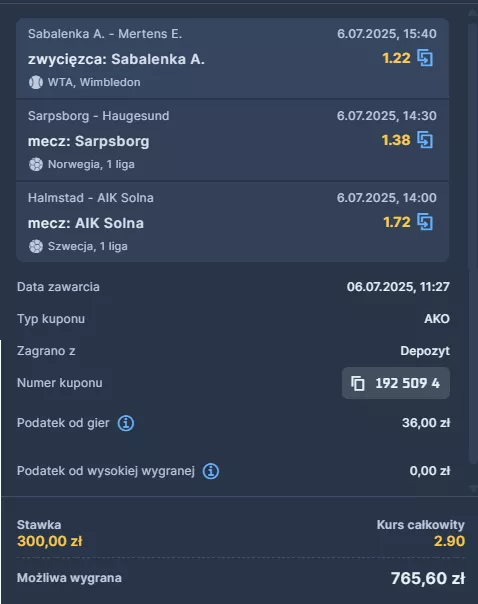Click the coupon details vertical scrollbar
Screen dimensions: 478x604
pos(473,243)
